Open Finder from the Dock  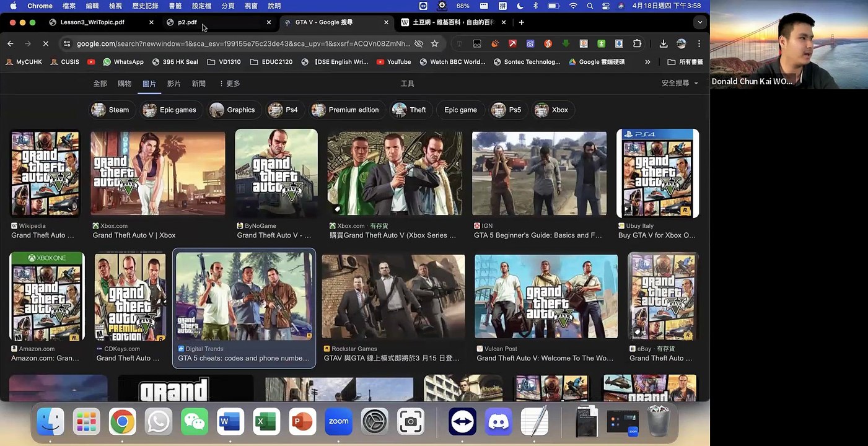51,422
